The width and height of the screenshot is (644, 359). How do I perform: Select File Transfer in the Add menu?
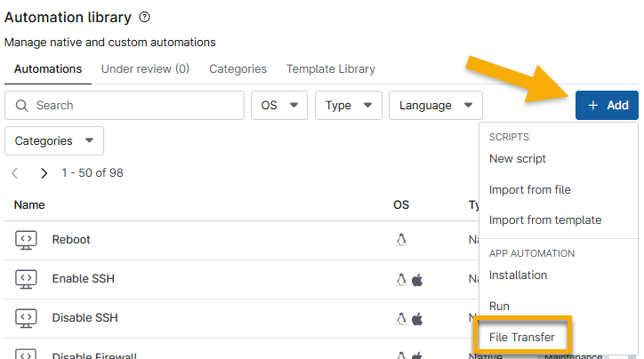point(521,338)
